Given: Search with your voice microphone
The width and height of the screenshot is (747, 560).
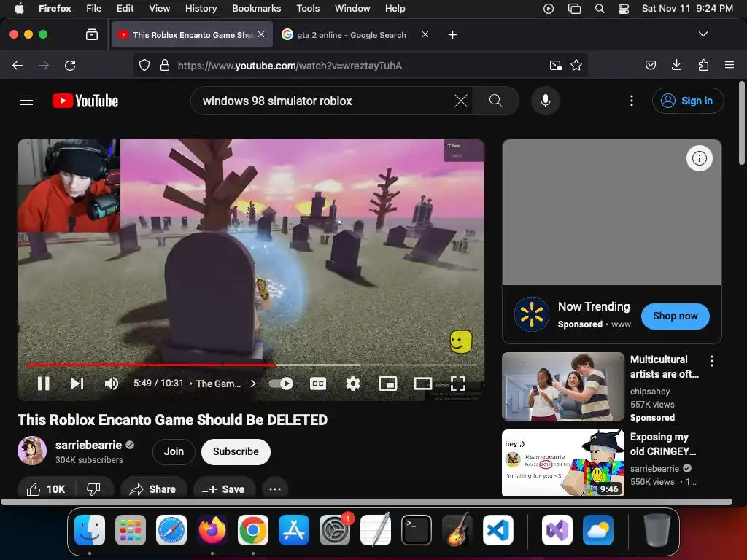Looking at the screenshot, I should (x=546, y=101).
